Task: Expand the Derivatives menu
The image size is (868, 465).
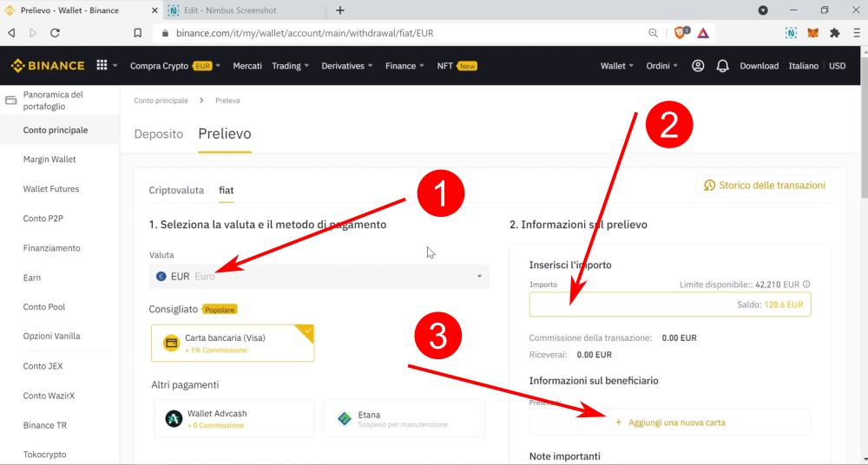Action: (348, 66)
